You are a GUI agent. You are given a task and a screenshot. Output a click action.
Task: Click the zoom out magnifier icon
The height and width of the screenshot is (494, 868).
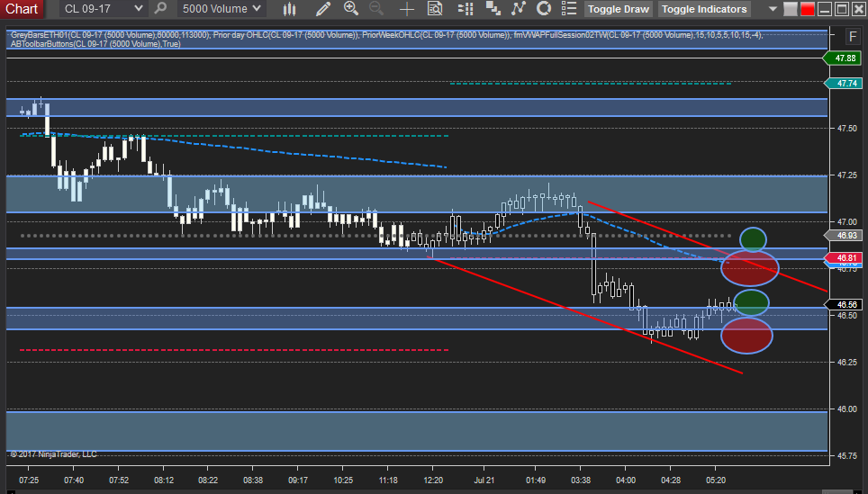pyautogui.click(x=376, y=8)
